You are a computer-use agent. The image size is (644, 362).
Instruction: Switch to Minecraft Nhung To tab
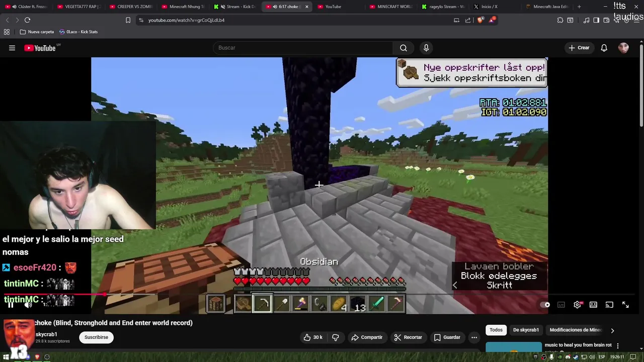(x=183, y=7)
